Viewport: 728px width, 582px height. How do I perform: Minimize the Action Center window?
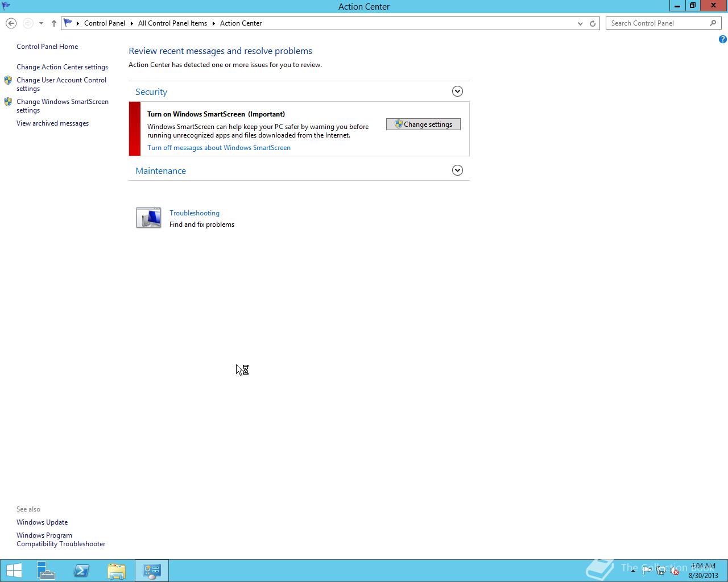pyautogui.click(x=677, y=6)
